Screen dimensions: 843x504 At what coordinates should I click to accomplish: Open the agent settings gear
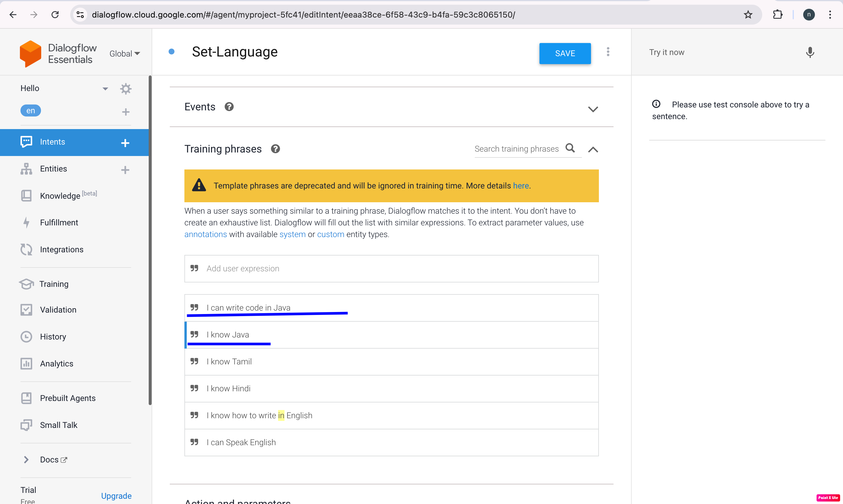pos(126,89)
